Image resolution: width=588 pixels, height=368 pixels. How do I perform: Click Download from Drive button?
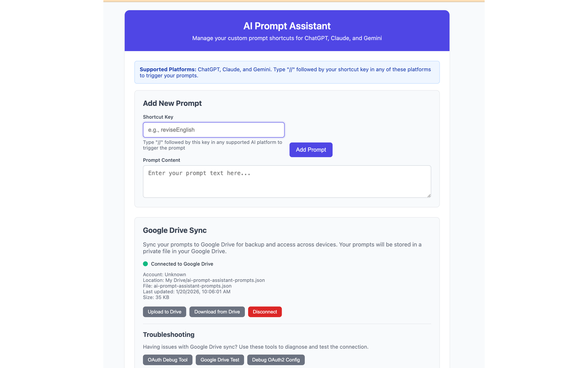(x=217, y=312)
